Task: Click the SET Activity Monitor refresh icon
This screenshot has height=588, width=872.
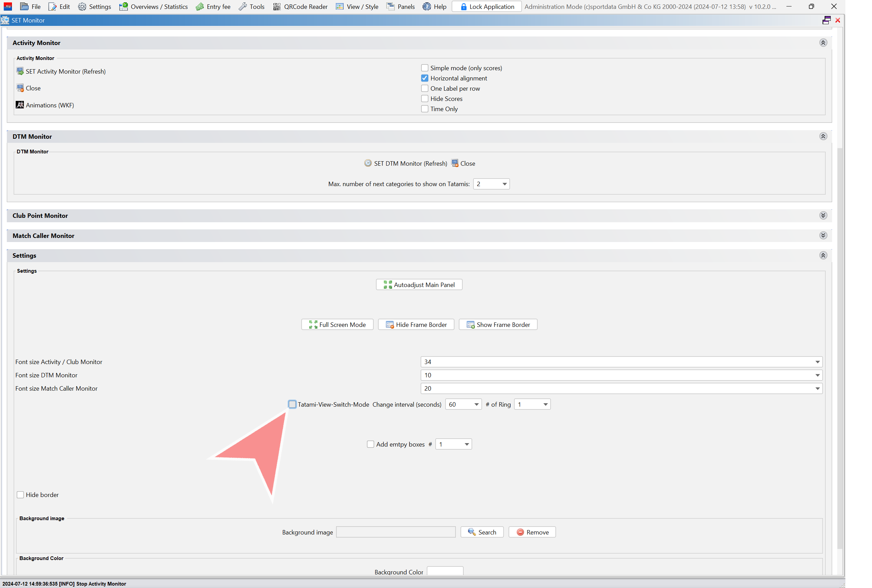Action: pyautogui.click(x=20, y=71)
